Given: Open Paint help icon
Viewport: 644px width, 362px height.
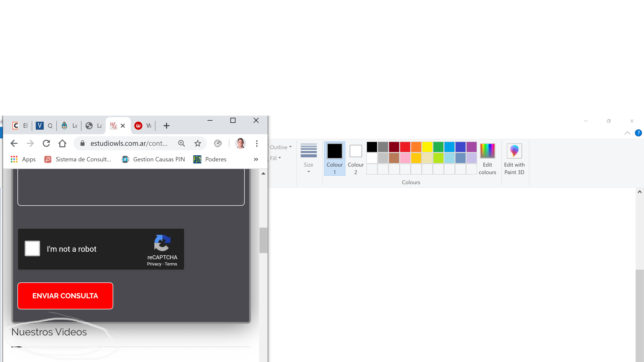Looking at the screenshot, I should click(638, 133).
